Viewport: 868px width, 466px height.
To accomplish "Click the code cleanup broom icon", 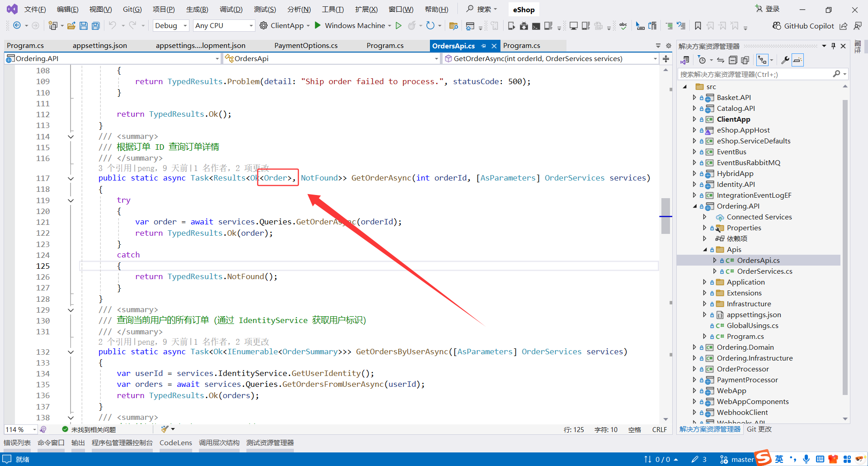I will [x=165, y=429].
